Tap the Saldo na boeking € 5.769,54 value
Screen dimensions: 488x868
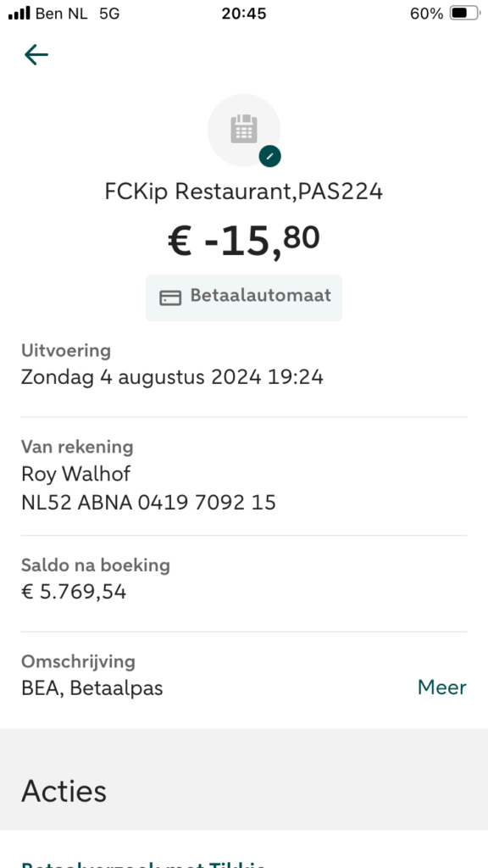74,592
